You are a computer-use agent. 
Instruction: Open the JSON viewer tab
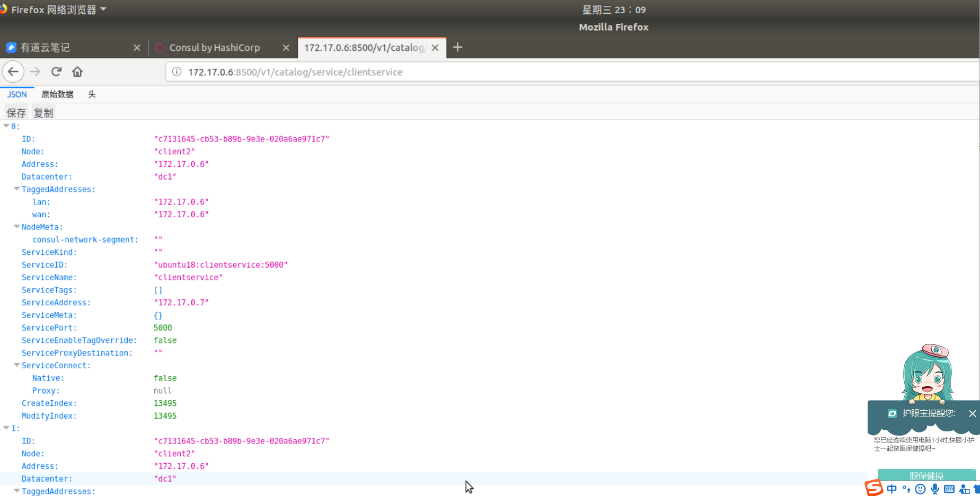point(17,94)
